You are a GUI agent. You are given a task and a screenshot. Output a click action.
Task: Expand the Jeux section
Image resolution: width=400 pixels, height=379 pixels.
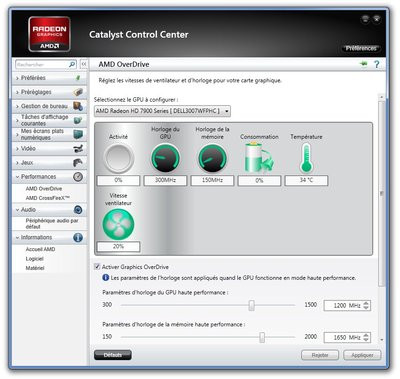(x=49, y=163)
